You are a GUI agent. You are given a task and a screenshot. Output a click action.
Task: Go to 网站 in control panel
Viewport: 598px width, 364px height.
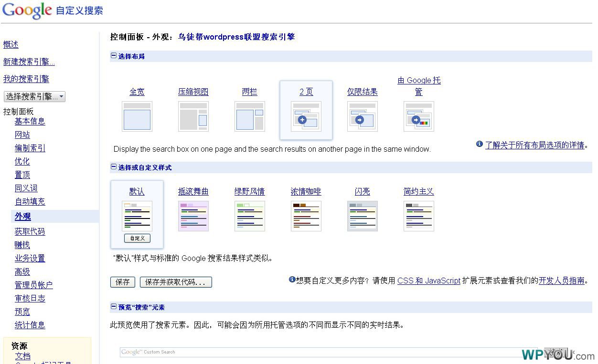22,135
